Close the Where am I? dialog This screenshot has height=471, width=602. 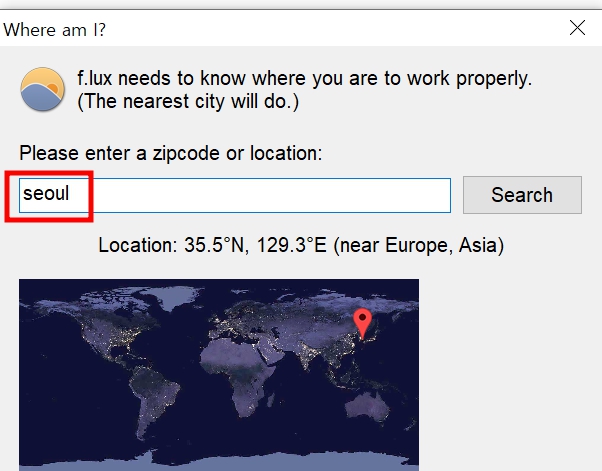tap(577, 28)
